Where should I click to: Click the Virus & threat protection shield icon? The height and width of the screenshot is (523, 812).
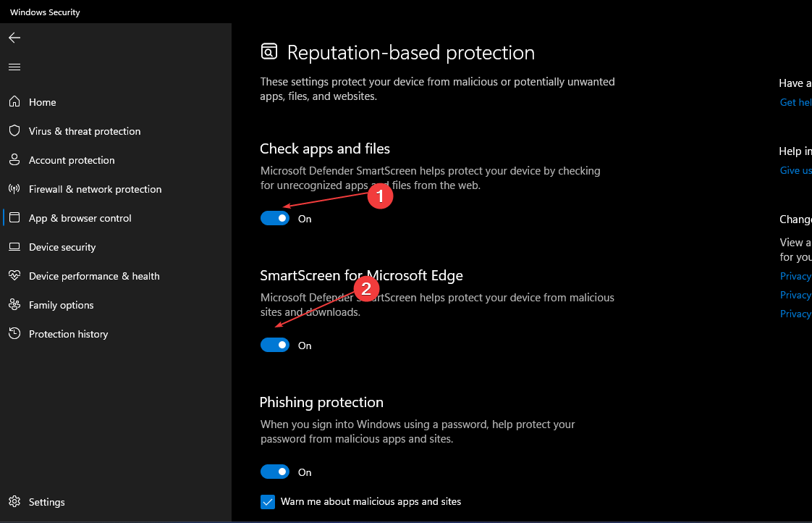pyautogui.click(x=14, y=131)
